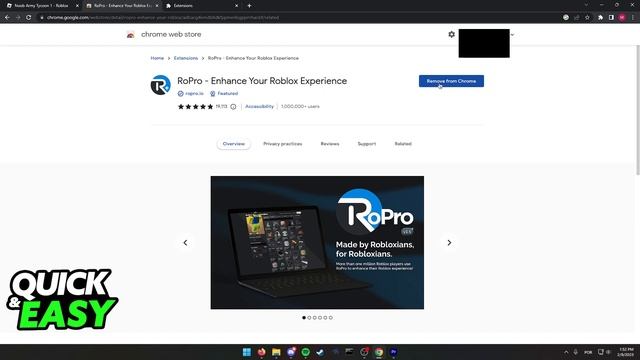The image size is (640, 360).
Task: Open Premiere Pro taskbar icon
Action: click(x=393, y=352)
